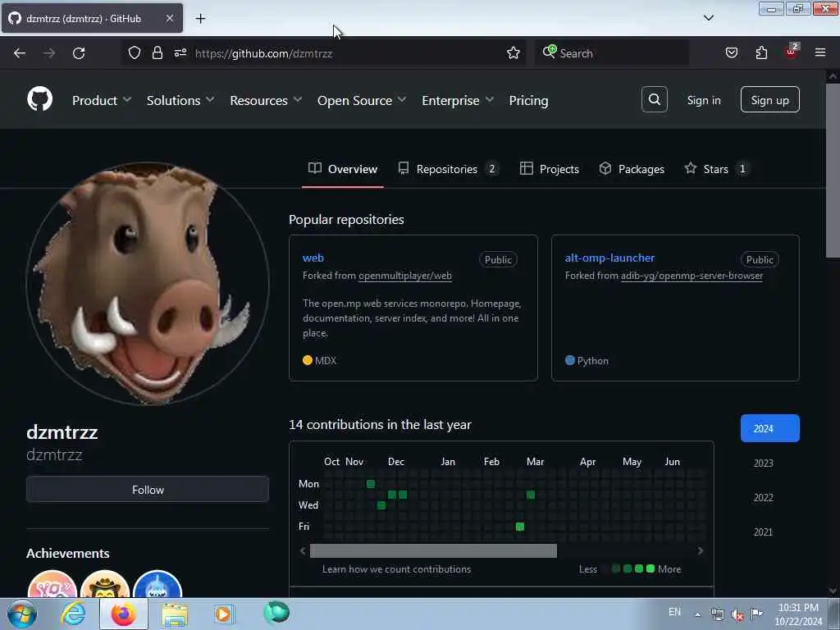Open Learn how we count contributions

[396, 569]
